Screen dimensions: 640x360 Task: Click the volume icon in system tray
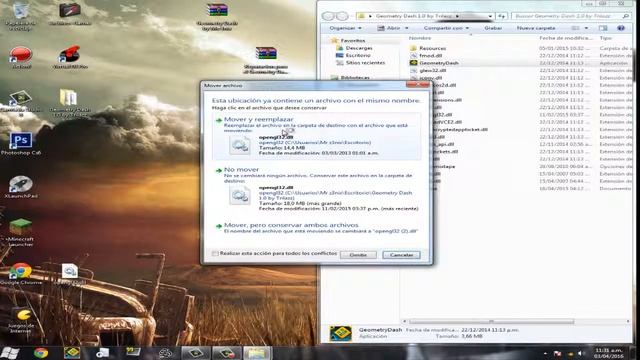tap(580, 353)
